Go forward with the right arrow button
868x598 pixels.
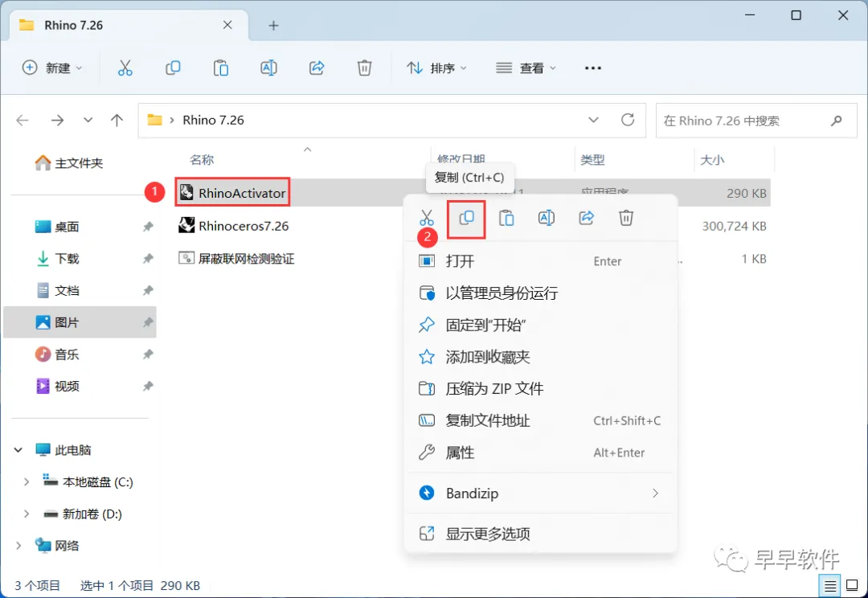pyautogui.click(x=57, y=120)
